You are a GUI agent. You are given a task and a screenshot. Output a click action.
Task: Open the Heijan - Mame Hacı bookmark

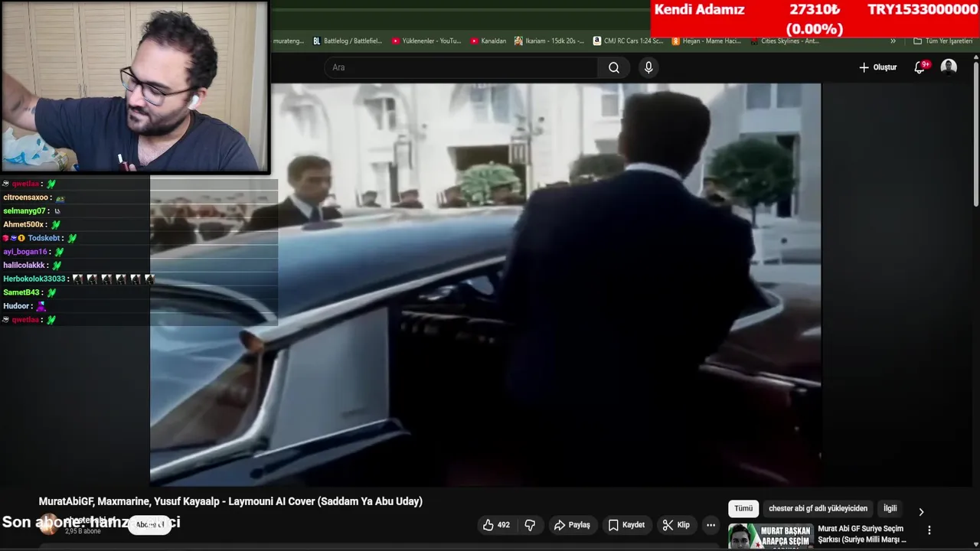click(707, 41)
